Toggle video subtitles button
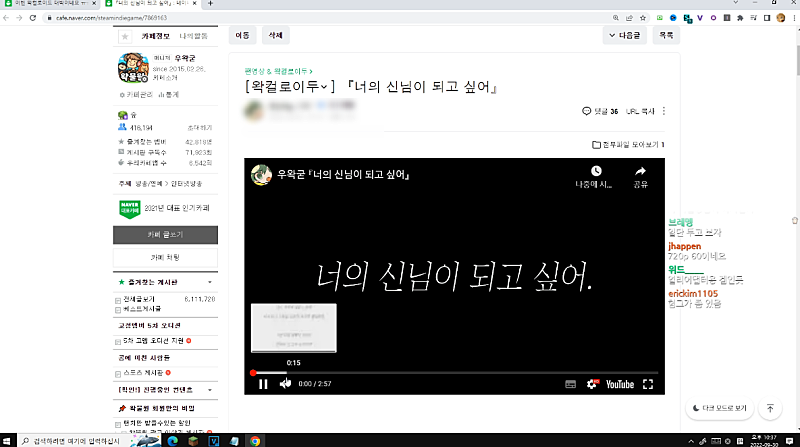The width and height of the screenshot is (800, 447). (570, 384)
